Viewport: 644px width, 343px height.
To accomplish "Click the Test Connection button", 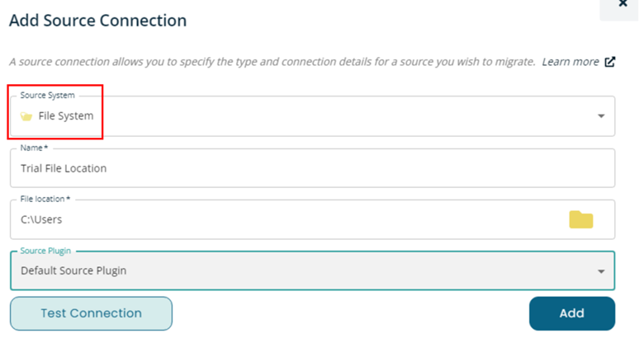I will tap(91, 313).
